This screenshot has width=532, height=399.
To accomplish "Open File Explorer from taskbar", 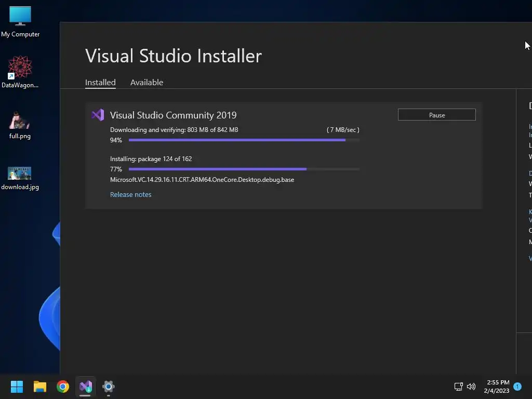I will point(39,387).
